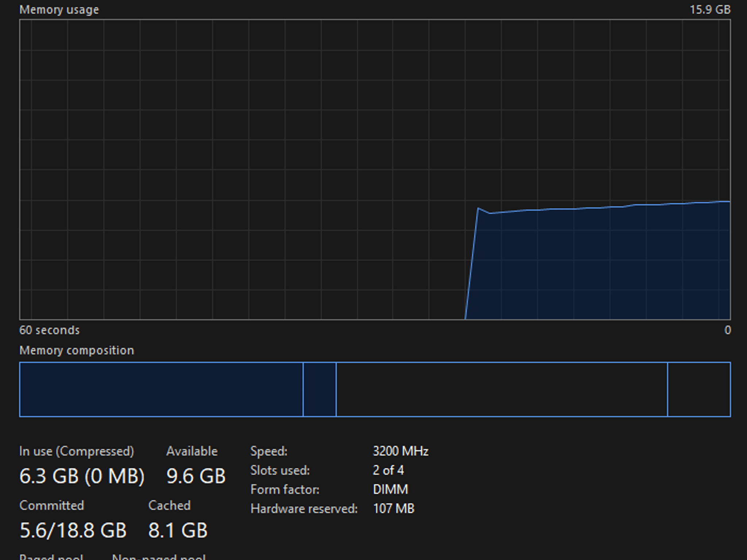This screenshot has height=560, width=747.
Task: Click the 3200 MHz speed value
Action: [400, 451]
